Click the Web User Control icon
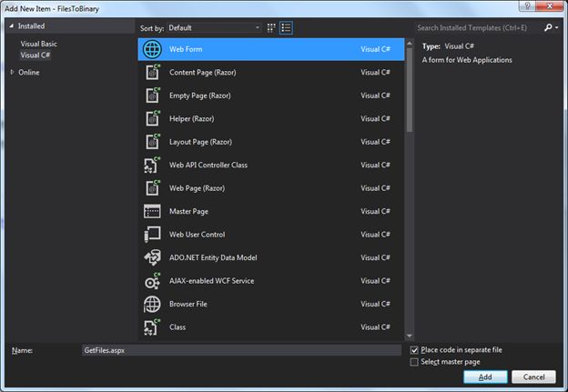568x392 pixels. [152, 234]
